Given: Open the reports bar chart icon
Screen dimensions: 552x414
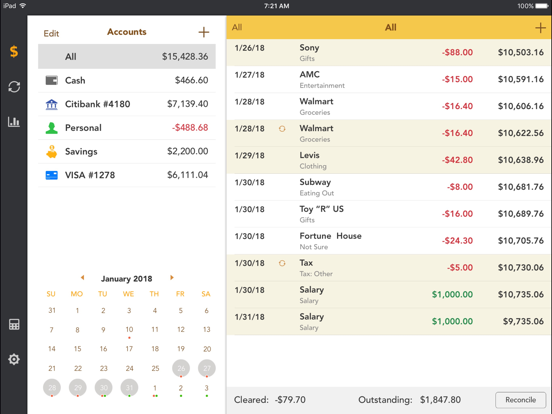Looking at the screenshot, I should [x=14, y=122].
